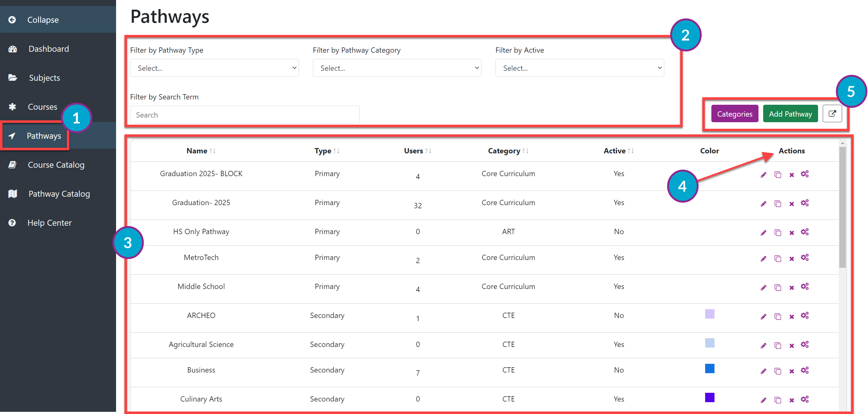This screenshot has height=414, width=868.
Task: Duplicate the Graduation- 2025 pathway
Action: pyautogui.click(x=778, y=204)
